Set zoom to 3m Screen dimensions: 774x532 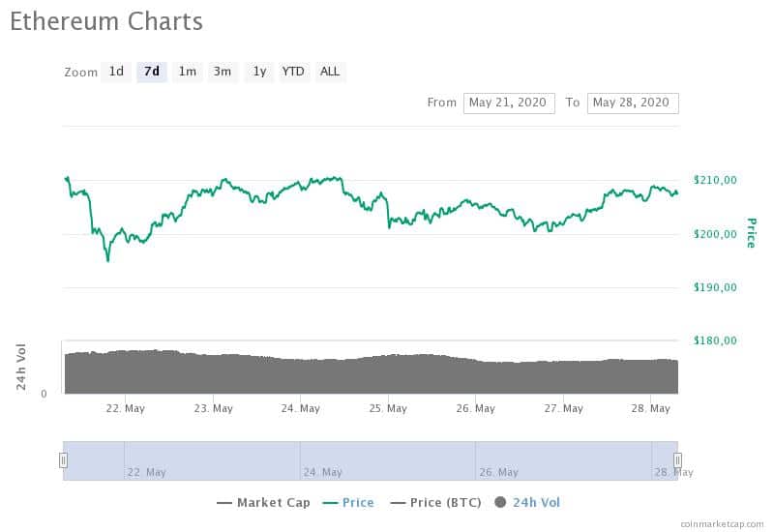[x=223, y=72]
